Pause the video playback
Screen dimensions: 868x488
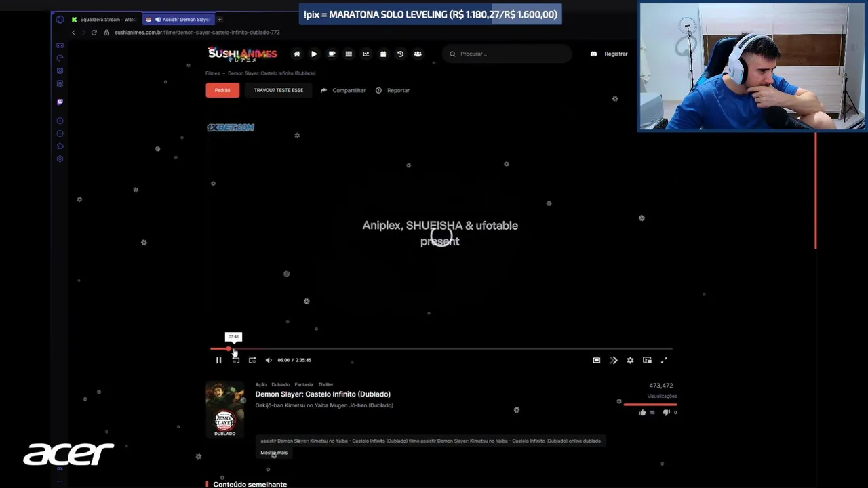(x=218, y=360)
